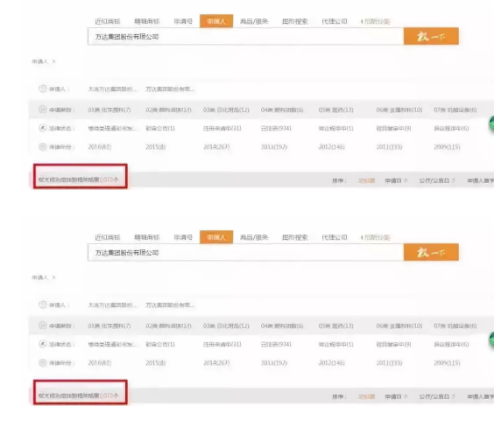Screen dimensions: 497x425
Task: Open the 图形搜索 tab in the lower search panel
Action: pyautogui.click(x=295, y=237)
